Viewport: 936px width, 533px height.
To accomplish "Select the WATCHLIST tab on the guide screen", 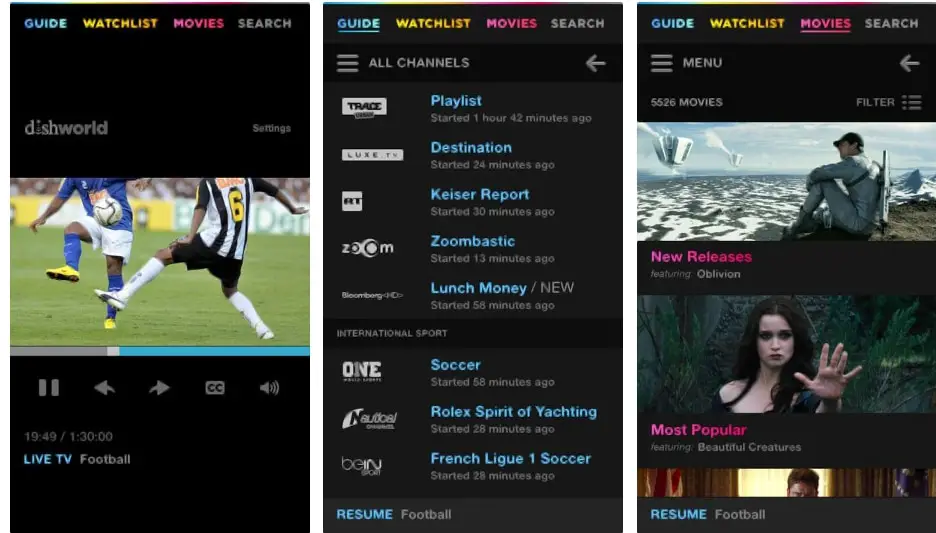I will 433,23.
